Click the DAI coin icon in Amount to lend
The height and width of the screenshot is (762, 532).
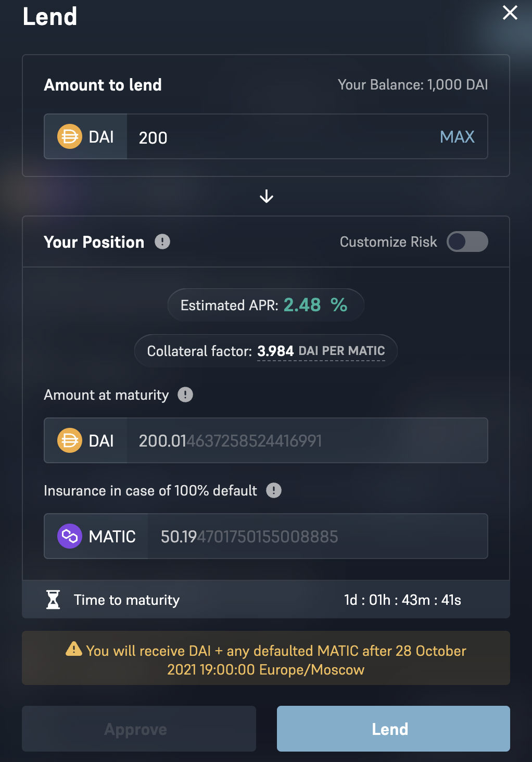pyautogui.click(x=70, y=137)
